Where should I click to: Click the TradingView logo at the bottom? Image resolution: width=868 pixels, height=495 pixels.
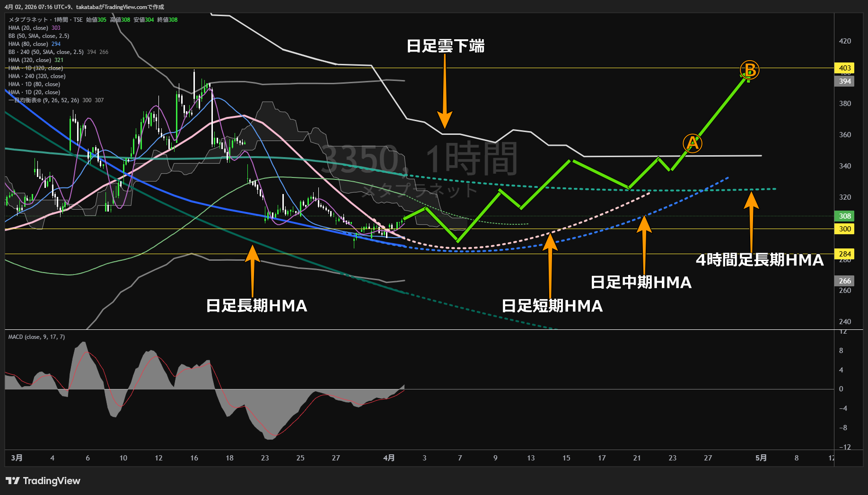coord(43,481)
